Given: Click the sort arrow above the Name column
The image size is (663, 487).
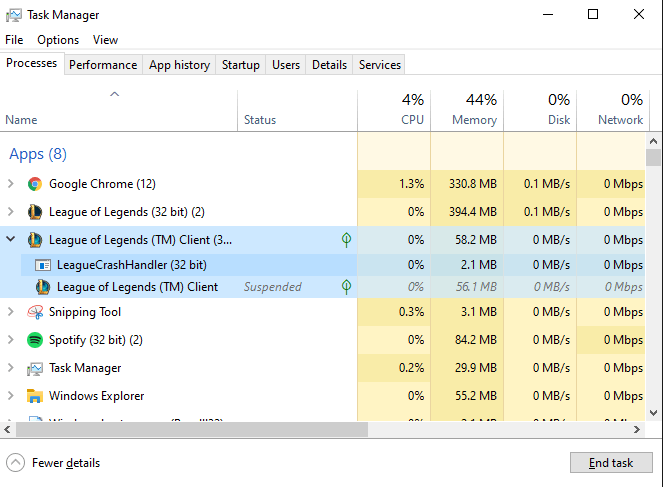Looking at the screenshot, I should (x=115, y=94).
